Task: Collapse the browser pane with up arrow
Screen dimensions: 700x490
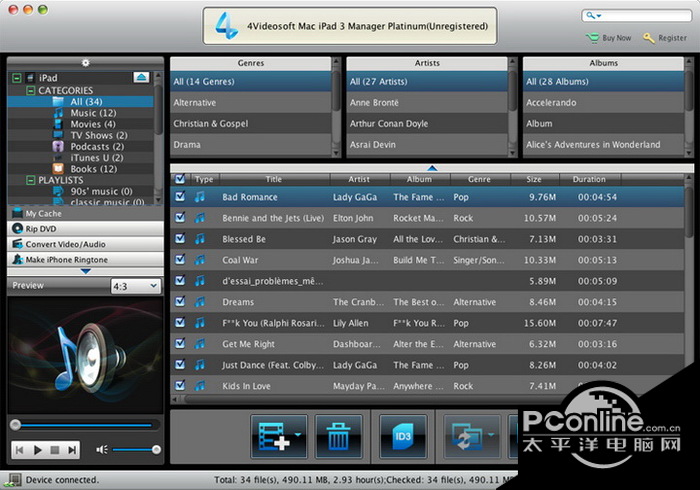Action: [432, 168]
